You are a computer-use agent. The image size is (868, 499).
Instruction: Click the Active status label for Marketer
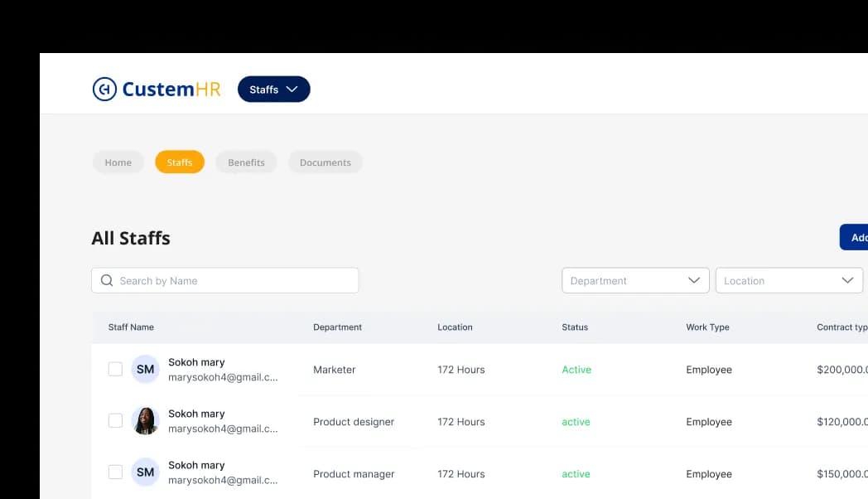[x=576, y=369]
